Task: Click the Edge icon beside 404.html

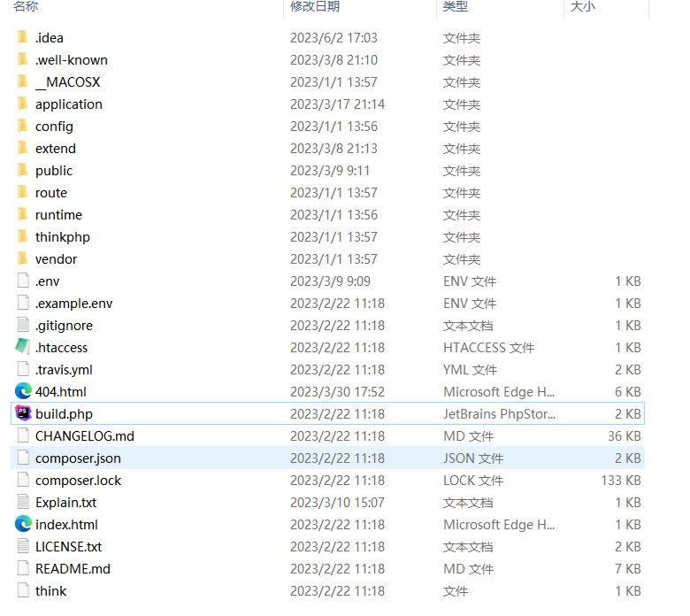Action: click(23, 391)
